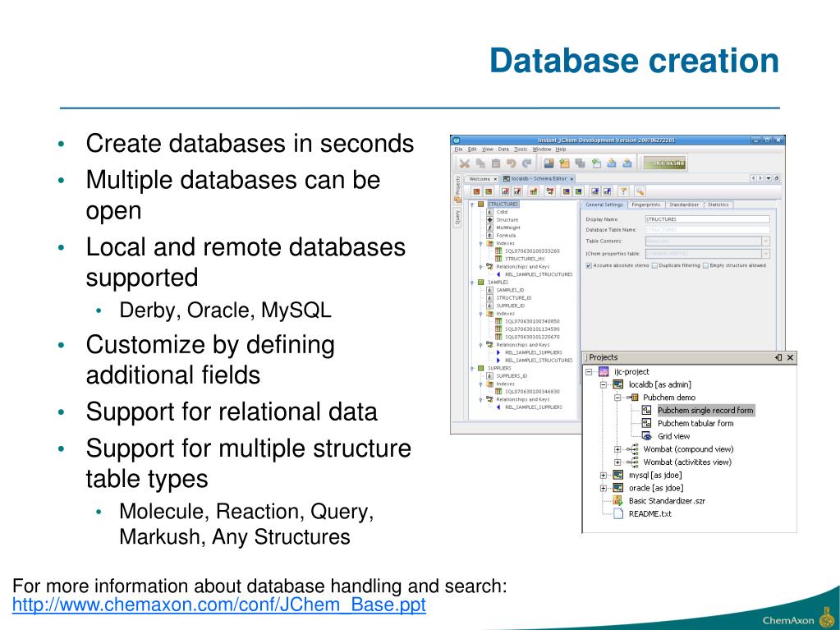The width and height of the screenshot is (840, 630).
Task: Expand the mysql [as jdoe] node
Action: tap(604, 476)
